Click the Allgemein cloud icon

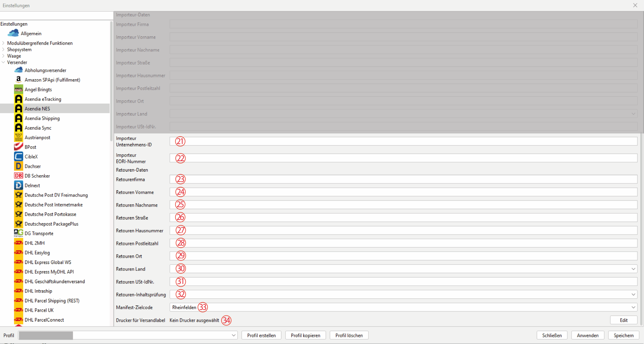pos(13,33)
